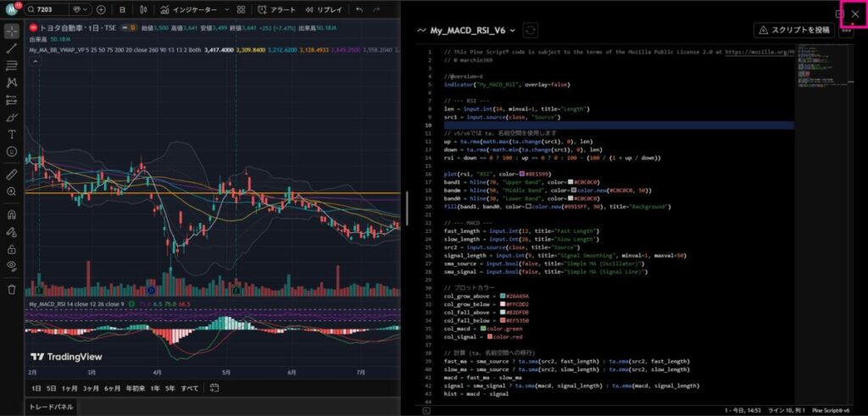Select the 6ヶ月 time range

pyautogui.click(x=112, y=388)
